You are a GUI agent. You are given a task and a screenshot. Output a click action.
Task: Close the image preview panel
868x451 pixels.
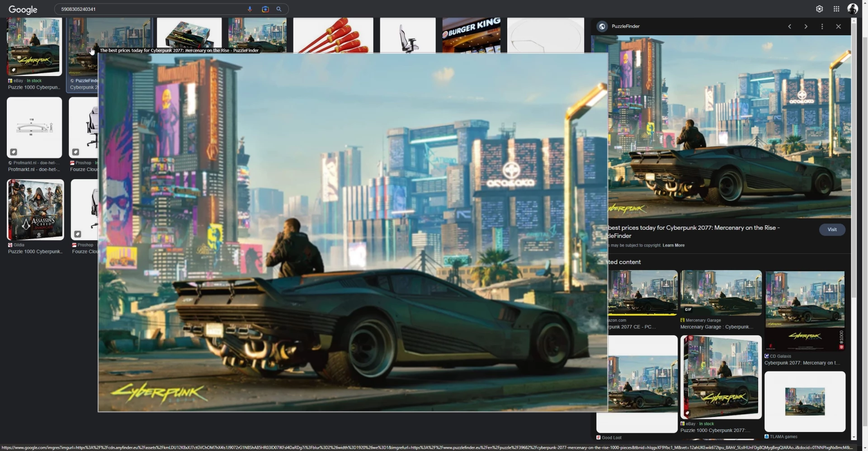838,26
